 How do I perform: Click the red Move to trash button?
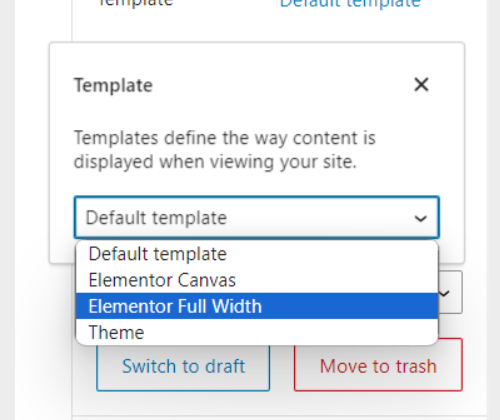click(378, 364)
